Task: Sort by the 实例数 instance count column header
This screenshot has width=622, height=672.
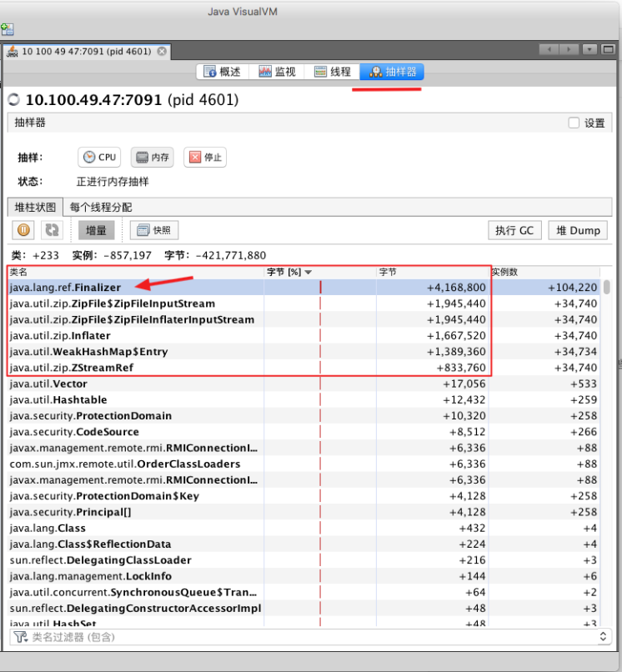Action: coord(544,272)
